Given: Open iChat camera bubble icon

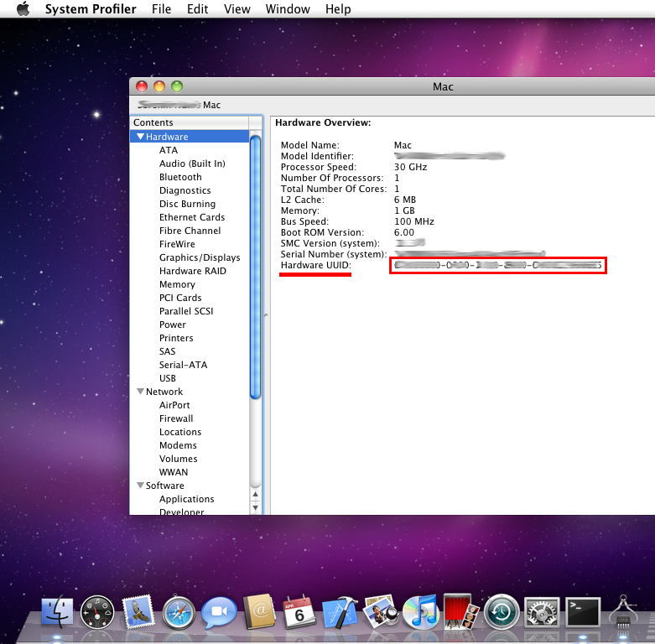Looking at the screenshot, I should tap(219, 612).
